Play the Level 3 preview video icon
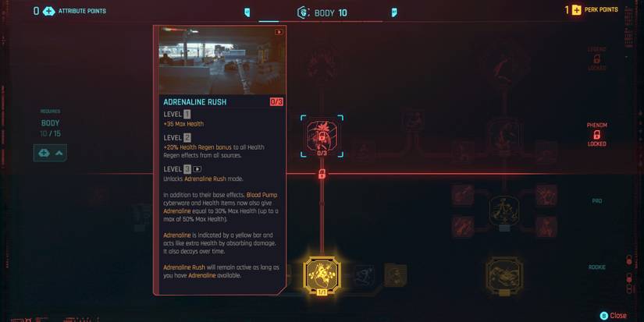 197,169
